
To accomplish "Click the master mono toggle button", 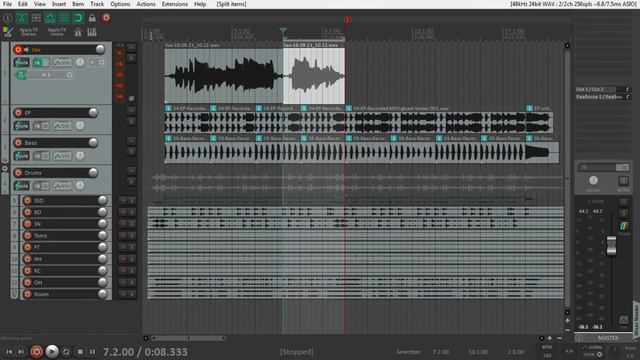I will pos(623,181).
